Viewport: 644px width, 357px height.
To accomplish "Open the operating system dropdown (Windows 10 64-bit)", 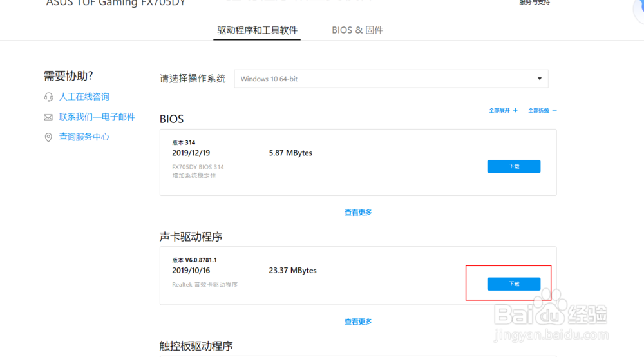I will 391,79.
